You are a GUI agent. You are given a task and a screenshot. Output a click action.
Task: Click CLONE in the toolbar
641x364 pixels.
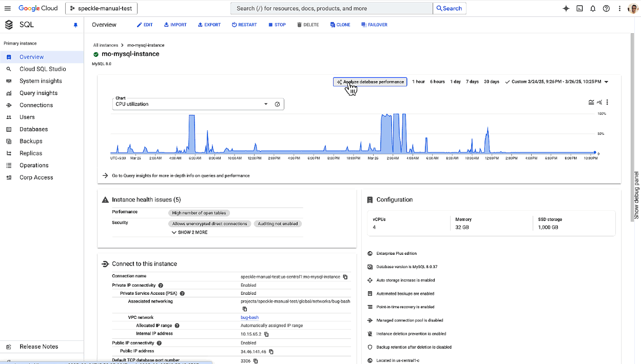click(340, 25)
